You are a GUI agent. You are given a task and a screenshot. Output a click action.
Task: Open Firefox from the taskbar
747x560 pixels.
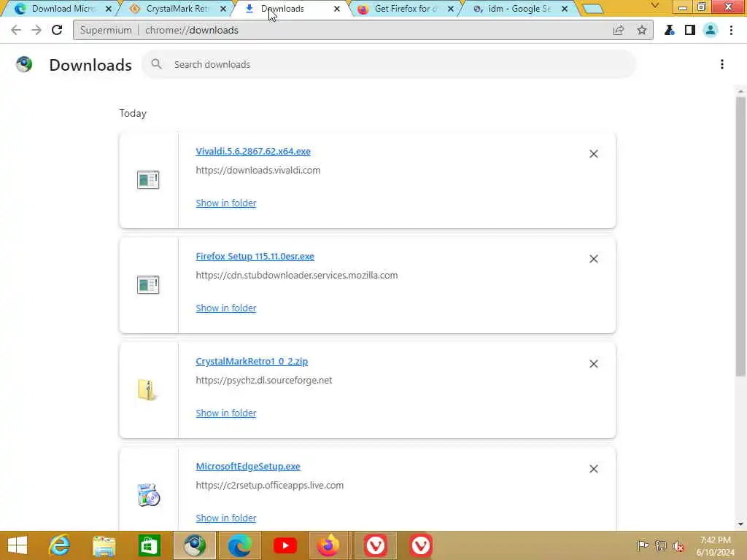[329, 545]
